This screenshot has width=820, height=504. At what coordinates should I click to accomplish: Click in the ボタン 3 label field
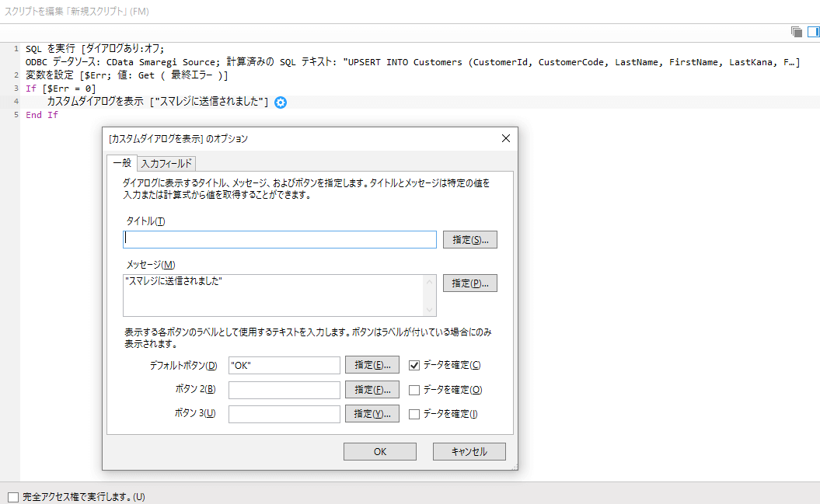284,414
